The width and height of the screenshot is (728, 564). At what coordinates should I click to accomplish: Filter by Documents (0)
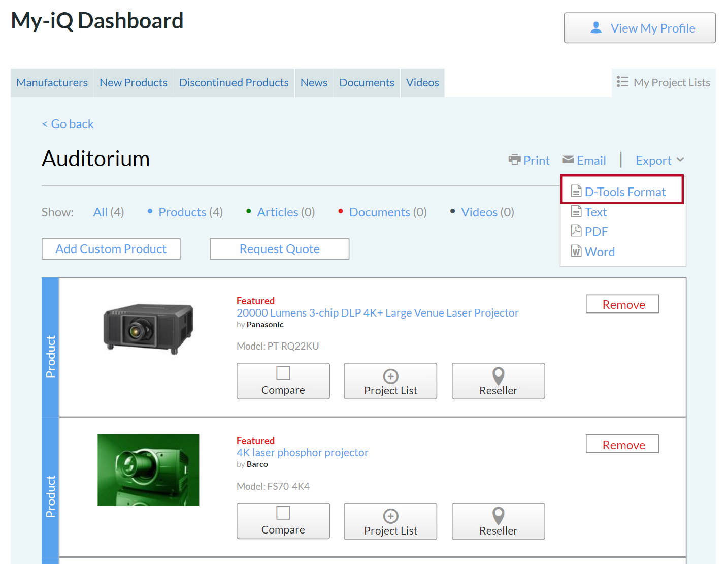click(x=388, y=212)
